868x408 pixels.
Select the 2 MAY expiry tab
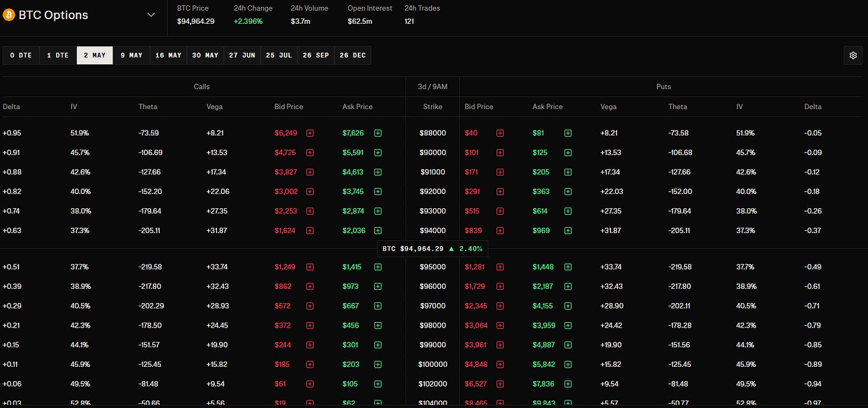(95, 55)
